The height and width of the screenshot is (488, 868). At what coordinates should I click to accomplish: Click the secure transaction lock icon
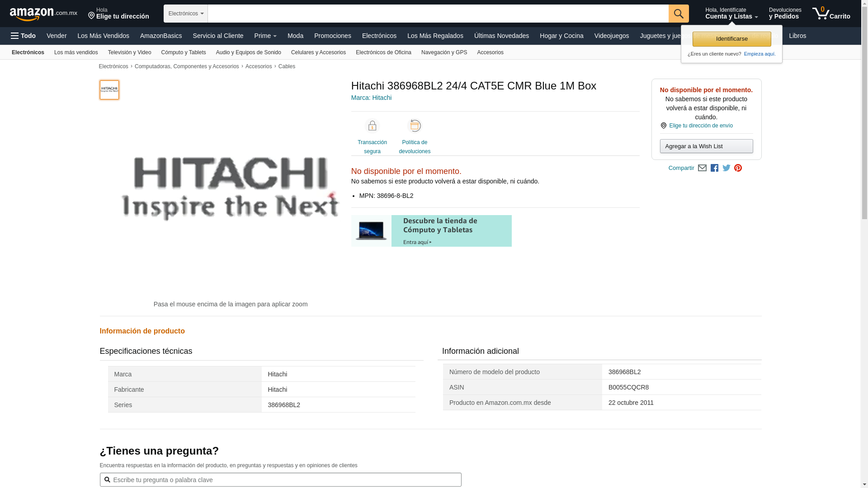pyautogui.click(x=372, y=126)
